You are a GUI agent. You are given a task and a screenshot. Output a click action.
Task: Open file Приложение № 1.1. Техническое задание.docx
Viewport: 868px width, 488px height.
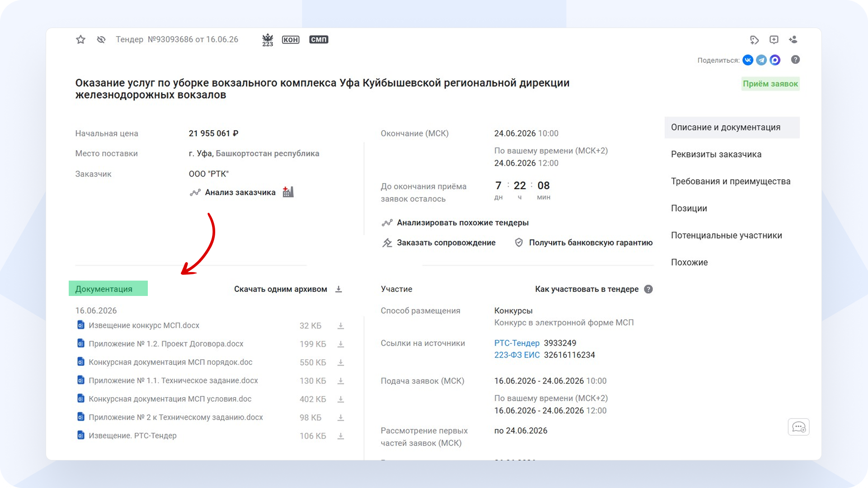(173, 381)
